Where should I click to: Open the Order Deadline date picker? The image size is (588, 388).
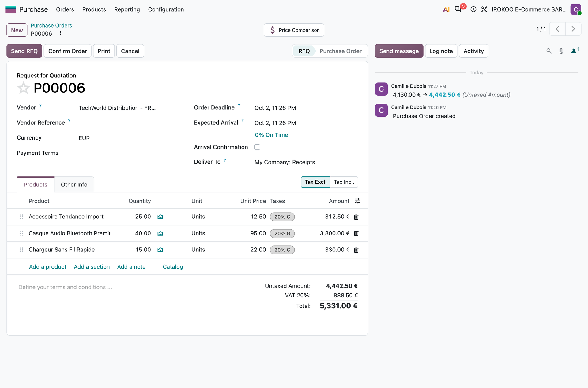[x=306, y=108]
